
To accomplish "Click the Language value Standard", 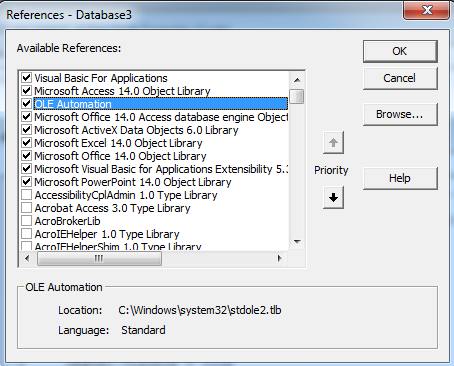I will coord(143,330).
